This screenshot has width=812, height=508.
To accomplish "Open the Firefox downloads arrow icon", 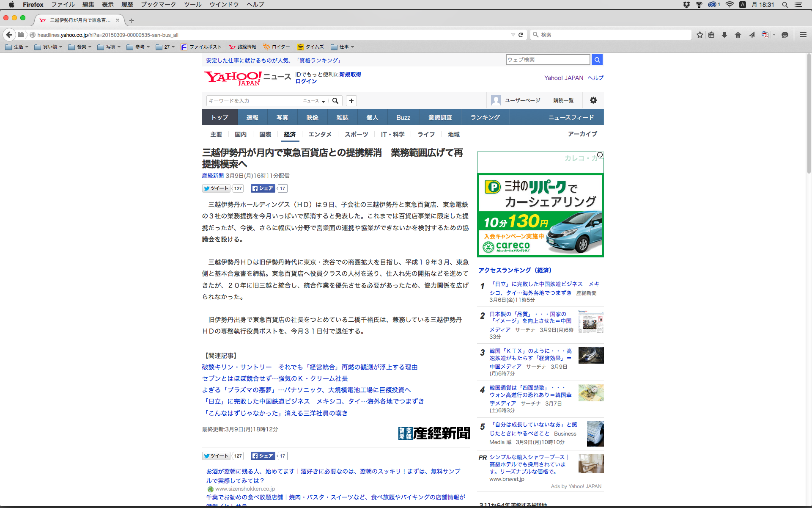I will coord(724,35).
